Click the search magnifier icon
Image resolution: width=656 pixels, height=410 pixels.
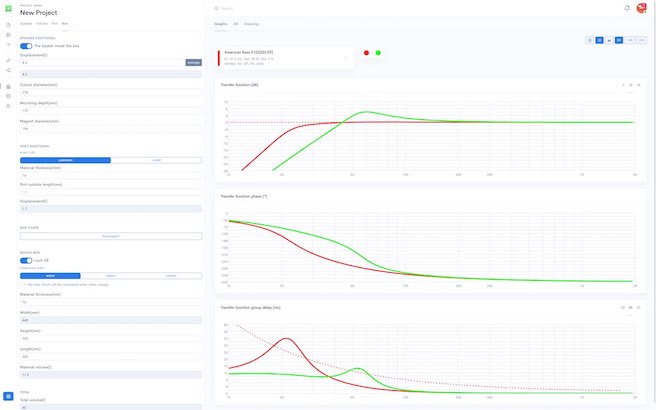[216, 8]
